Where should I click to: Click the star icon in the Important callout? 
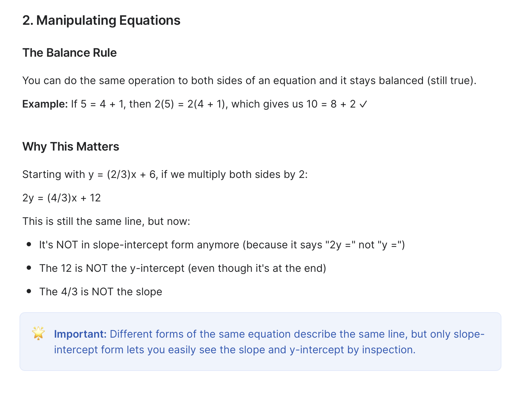click(x=38, y=333)
